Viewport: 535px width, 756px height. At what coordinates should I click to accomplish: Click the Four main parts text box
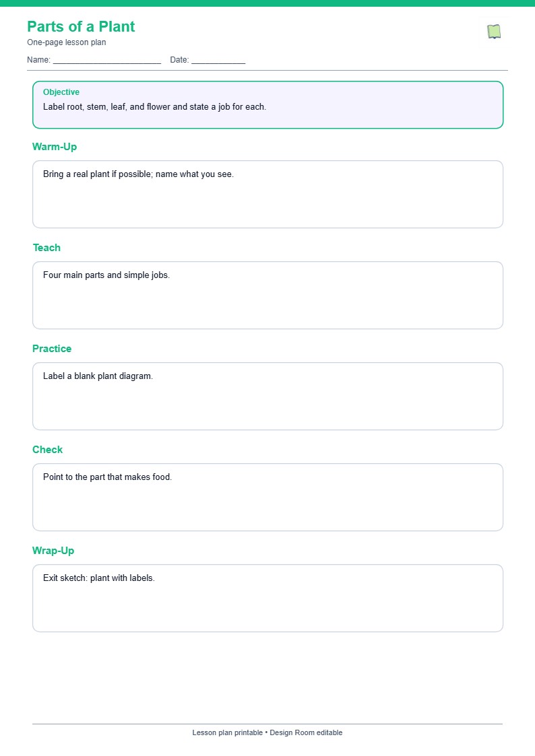pyautogui.click(x=267, y=295)
